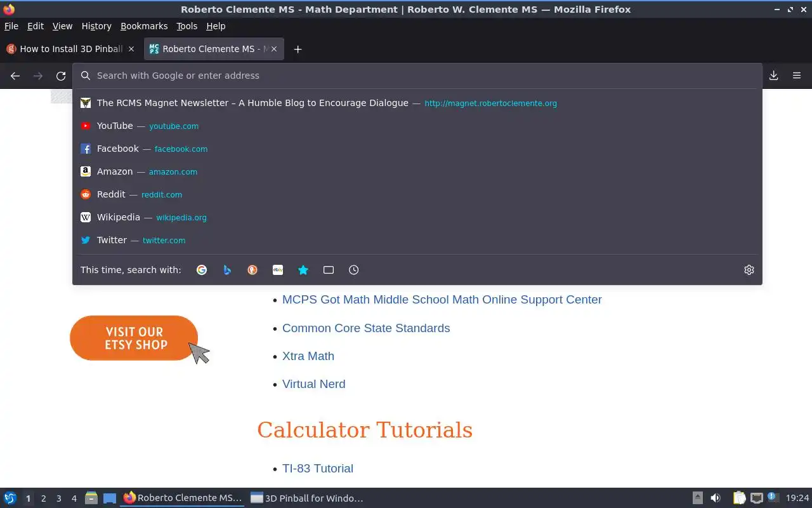The image size is (812, 508).
Task: Choose the YouTube suggestion
Action: [417, 126]
